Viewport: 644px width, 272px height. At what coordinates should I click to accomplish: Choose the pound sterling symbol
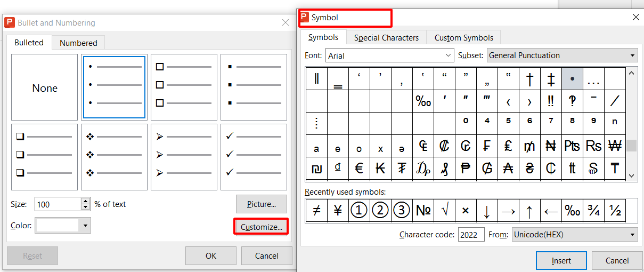(508, 146)
